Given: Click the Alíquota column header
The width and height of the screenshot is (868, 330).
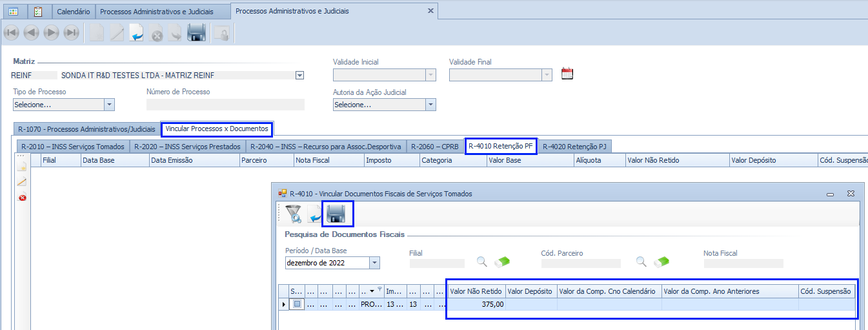Looking at the screenshot, I should (599, 160).
